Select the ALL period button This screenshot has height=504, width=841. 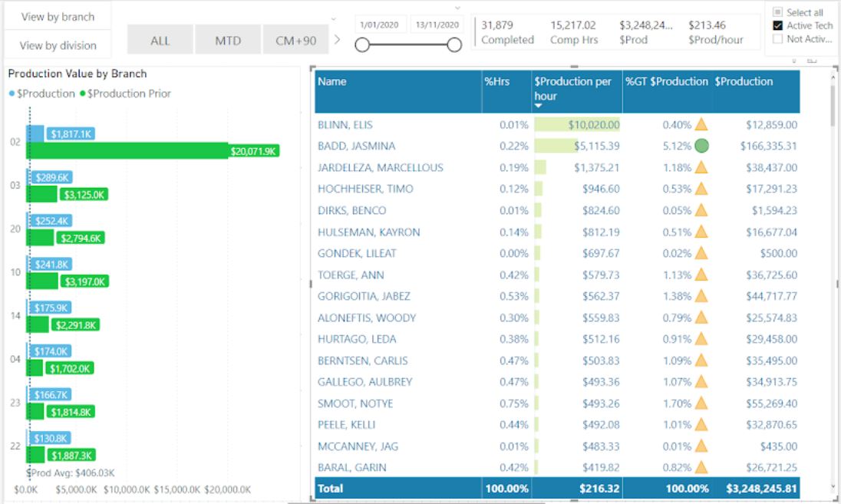click(x=160, y=39)
